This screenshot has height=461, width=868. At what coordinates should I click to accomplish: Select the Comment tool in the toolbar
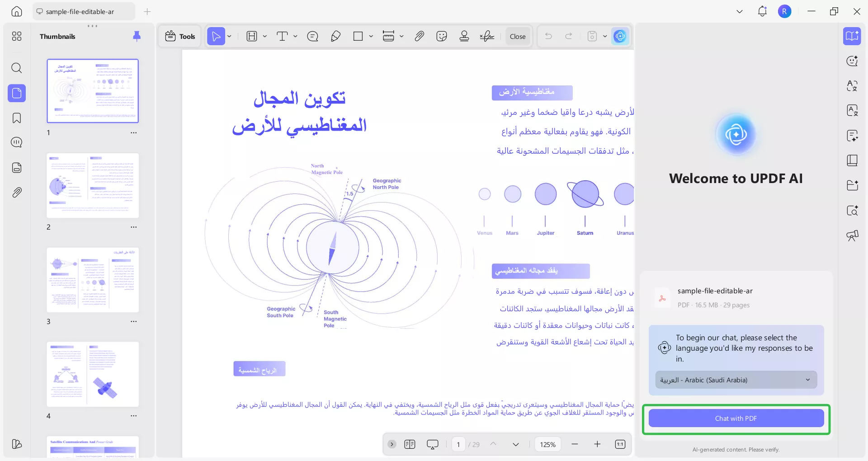[313, 36]
